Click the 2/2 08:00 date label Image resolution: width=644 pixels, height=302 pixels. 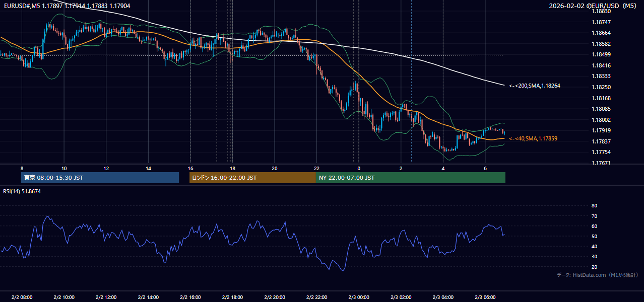[x=22, y=297]
